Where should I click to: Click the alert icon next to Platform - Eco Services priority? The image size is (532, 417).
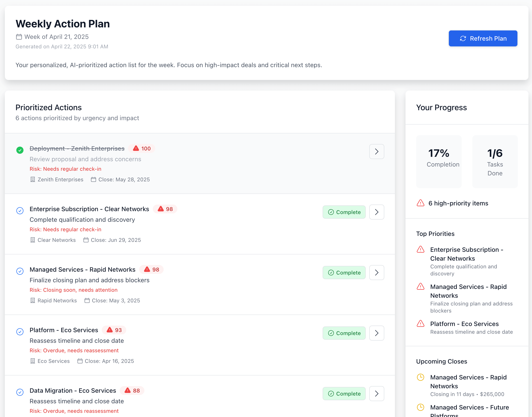pos(421,324)
